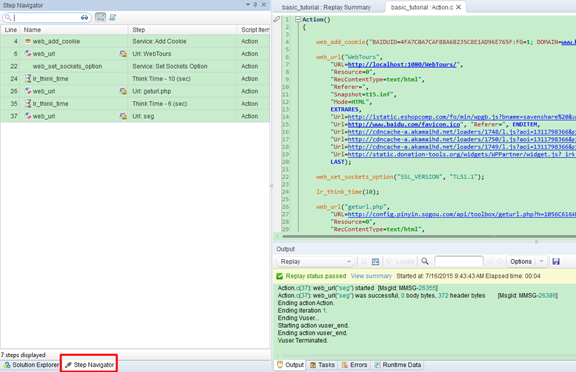Open snapshot icon for Url: WebTours step
576x372 pixels.
coord(123,54)
